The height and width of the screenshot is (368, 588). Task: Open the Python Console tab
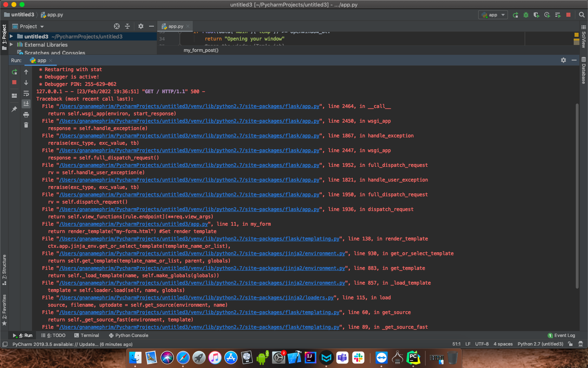tap(128, 335)
